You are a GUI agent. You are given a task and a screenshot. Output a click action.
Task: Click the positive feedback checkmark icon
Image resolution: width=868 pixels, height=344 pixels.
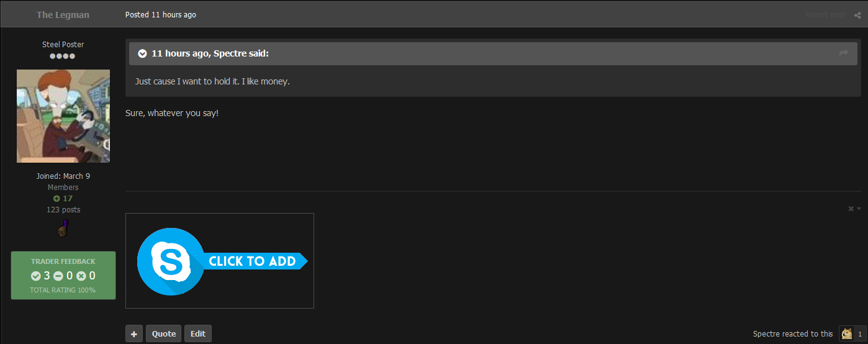click(36, 276)
